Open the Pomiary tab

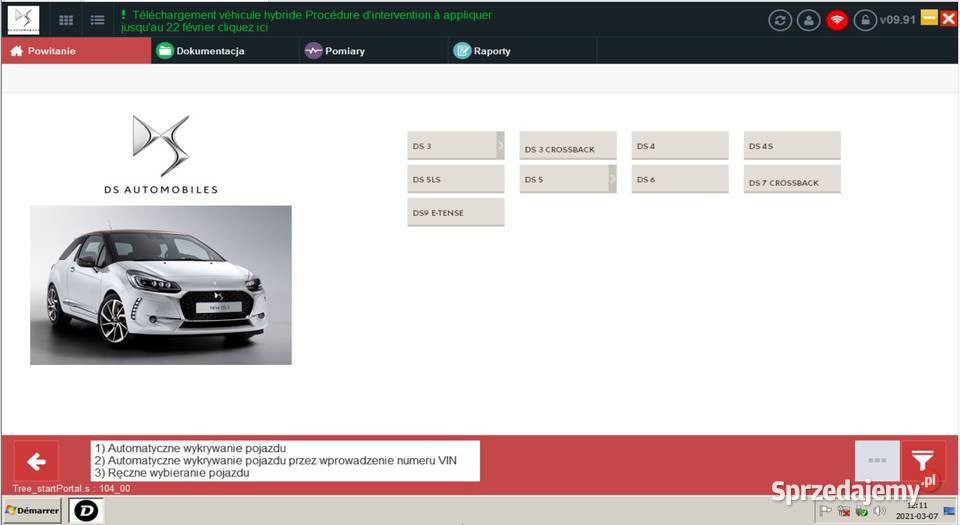tap(374, 51)
